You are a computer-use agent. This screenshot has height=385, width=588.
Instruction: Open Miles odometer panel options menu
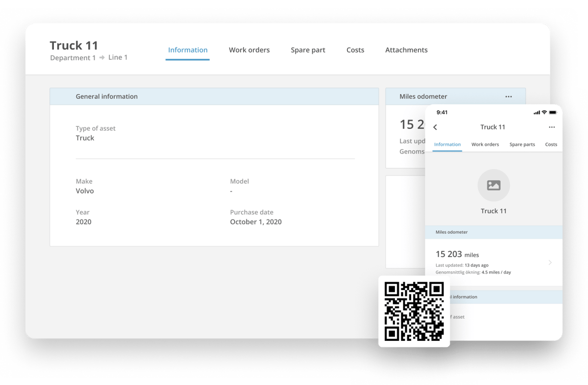508,97
